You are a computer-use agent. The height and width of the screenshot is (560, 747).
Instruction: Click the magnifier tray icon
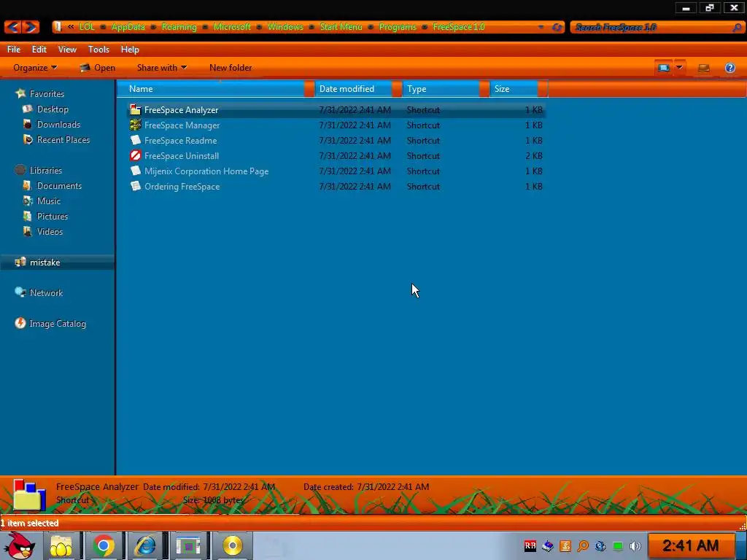click(x=583, y=545)
